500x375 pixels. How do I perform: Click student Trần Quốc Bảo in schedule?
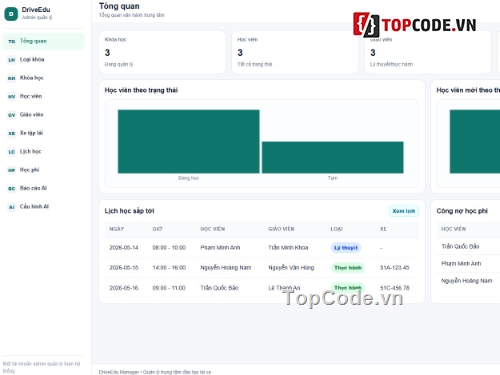(219, 288)
